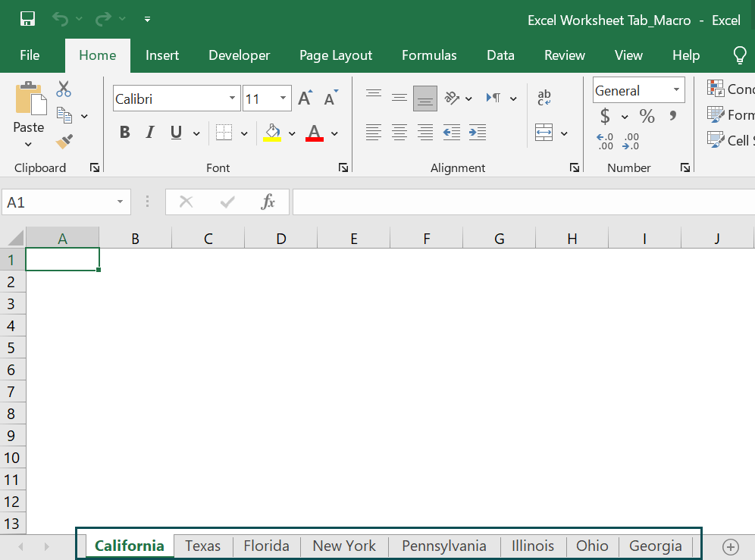Switch to the Developer ribbon tab
This screenshot has width=755, height=560.
tap(239, 55)
